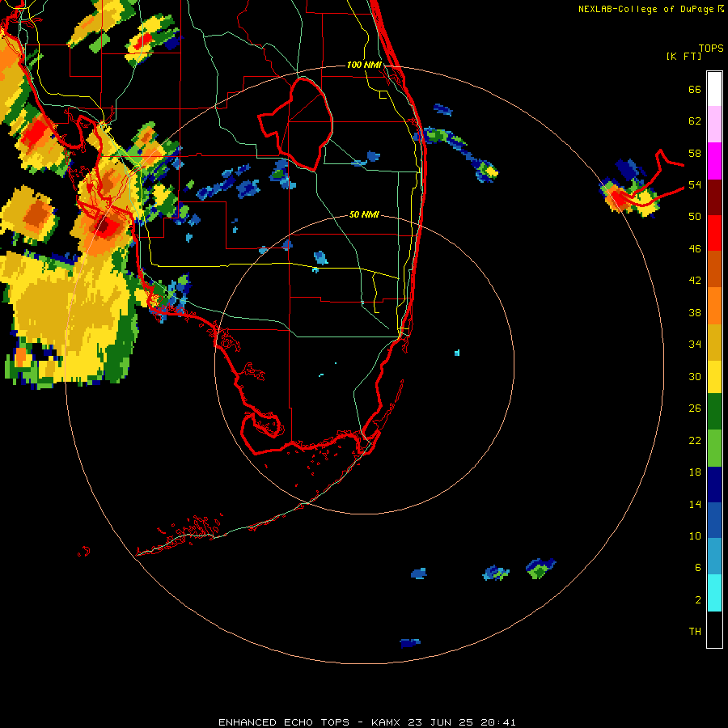Click the medium blue 18 kft legend swatch
This screenshot has width=728, height=728.
[714, 520]
